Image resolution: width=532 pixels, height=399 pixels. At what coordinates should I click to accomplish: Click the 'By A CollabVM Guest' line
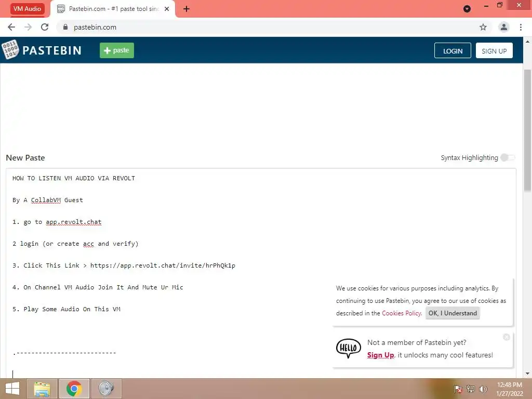(47, 200)
